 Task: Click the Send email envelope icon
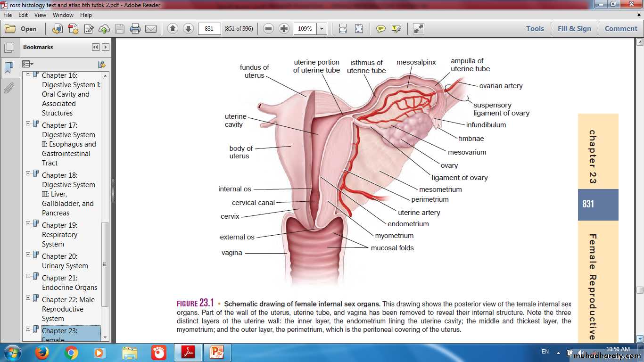click(x=151, y=29)
